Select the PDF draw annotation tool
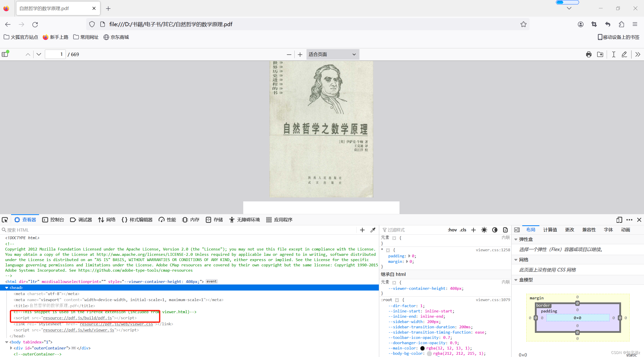 coord(624,54)
